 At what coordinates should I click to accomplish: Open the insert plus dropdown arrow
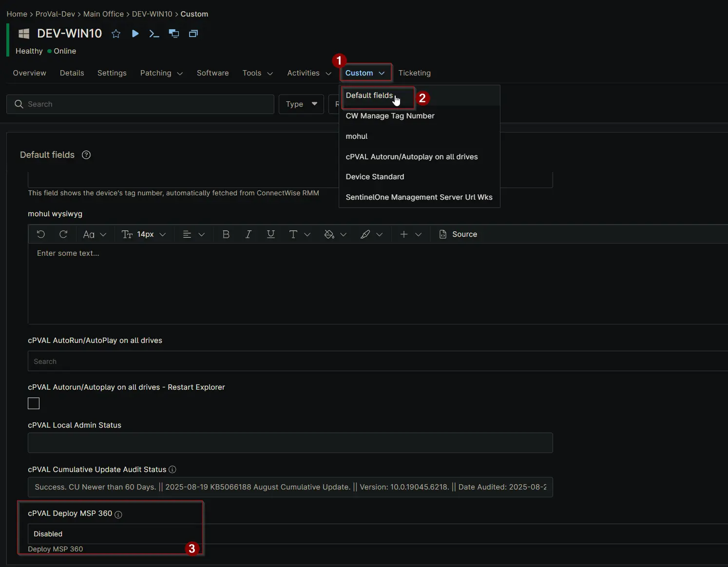click(x=418, y=234)
